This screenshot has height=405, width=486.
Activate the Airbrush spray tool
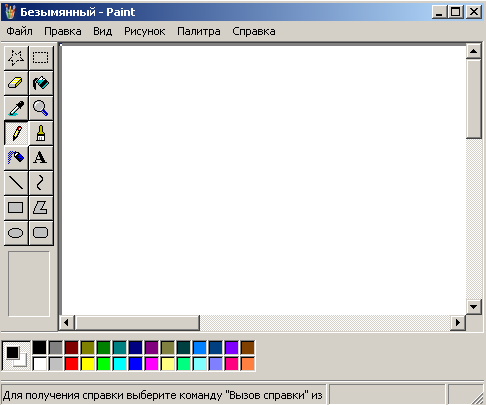tap(16, 158)
